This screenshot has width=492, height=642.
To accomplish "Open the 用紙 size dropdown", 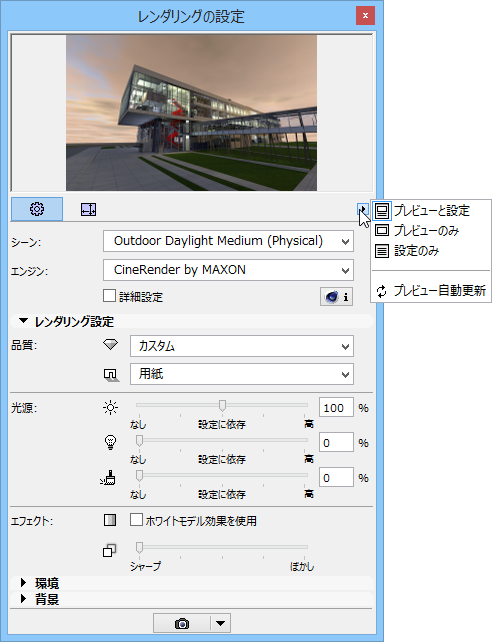I will click(242, 374).
